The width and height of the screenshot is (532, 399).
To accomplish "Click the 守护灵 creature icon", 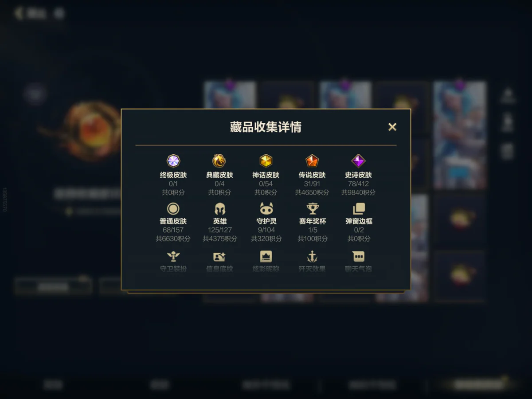I will tap(266, 208).
